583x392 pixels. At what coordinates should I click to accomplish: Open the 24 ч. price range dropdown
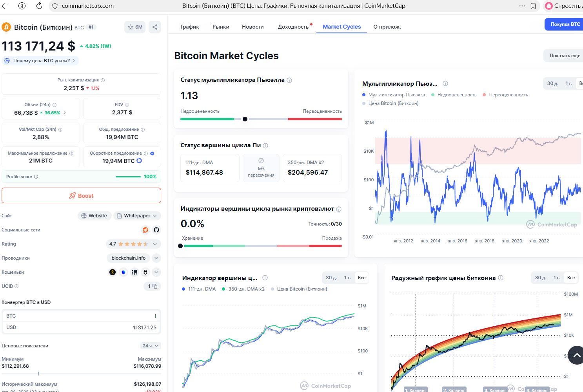point(151,346)
